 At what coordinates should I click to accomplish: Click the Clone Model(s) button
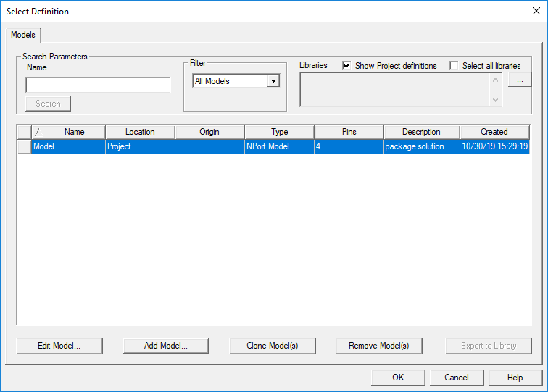click(x=273, y=346)
